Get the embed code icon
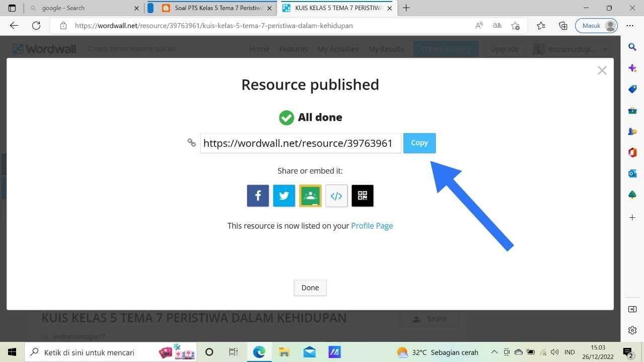 click(x=336, y=196)
